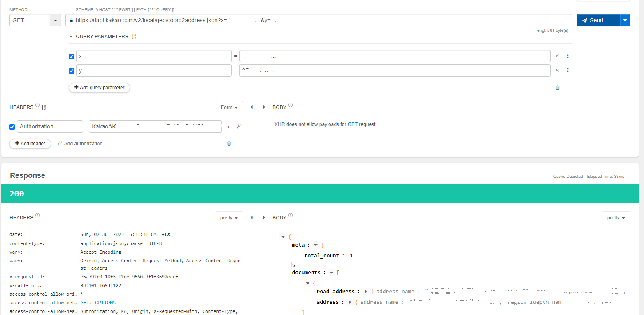Click the Send button
Viewport: 644px width, 315px height.
598,20
